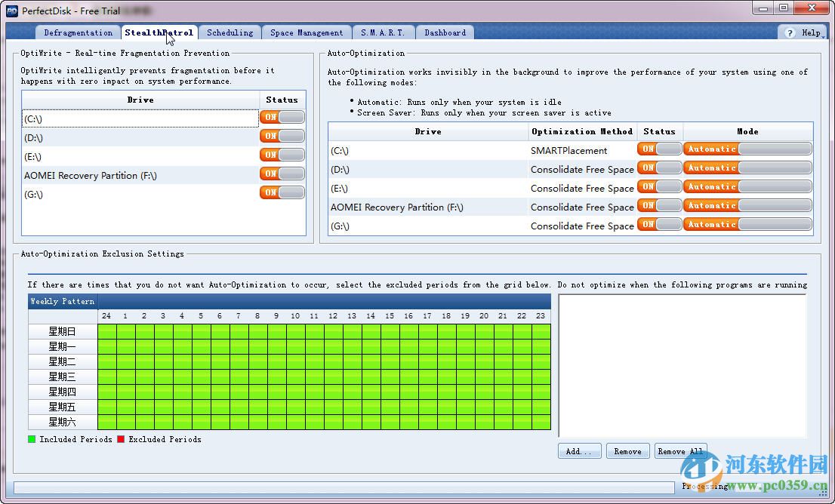Toggle Auto-Optimization status for drive G:\
Image resolution: width=835 pixels, height=504 pixels.
[659, 225]
